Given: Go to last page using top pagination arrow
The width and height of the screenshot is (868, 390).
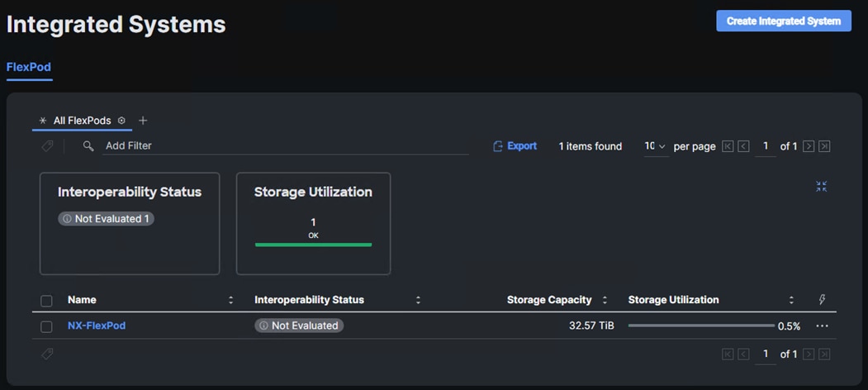Looking at the screenshot, I should click(x=824, y=146).
